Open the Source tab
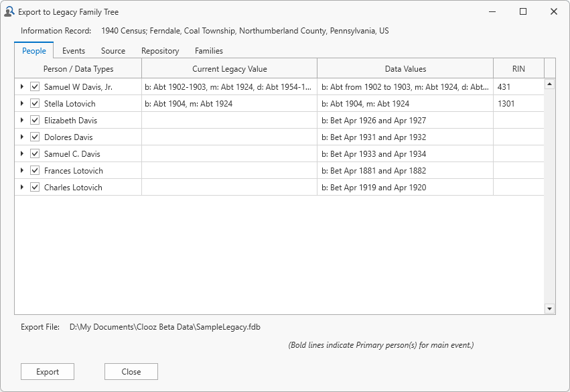Image resolution: width=570 pixels, height=392 pixels. pyautogui.click(x=113, y=51)
